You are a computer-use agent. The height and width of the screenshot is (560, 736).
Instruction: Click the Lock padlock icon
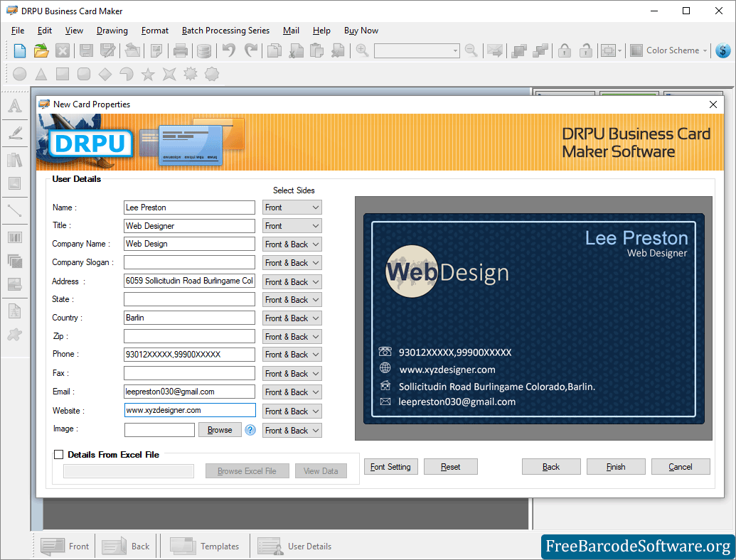pyautogui.click(x=564, y=50)
